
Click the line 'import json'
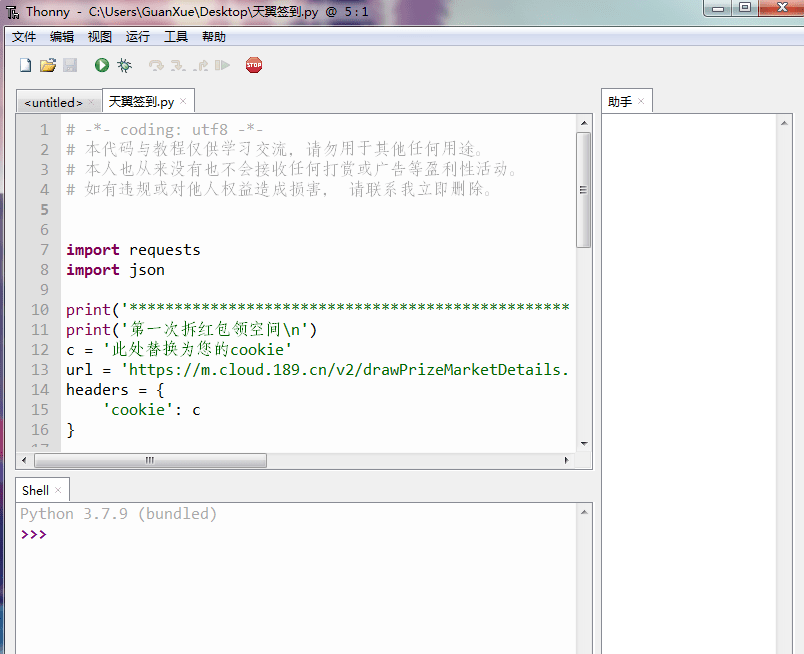tap(115, 270)
